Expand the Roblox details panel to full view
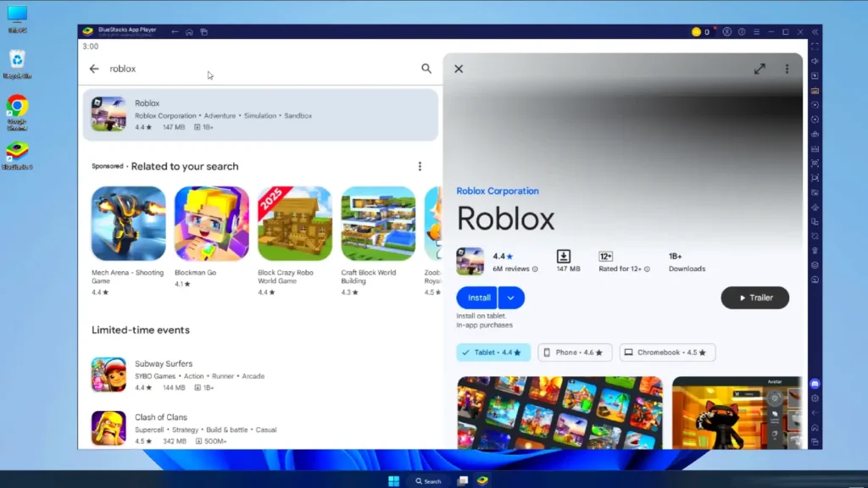 click(759, 69)
